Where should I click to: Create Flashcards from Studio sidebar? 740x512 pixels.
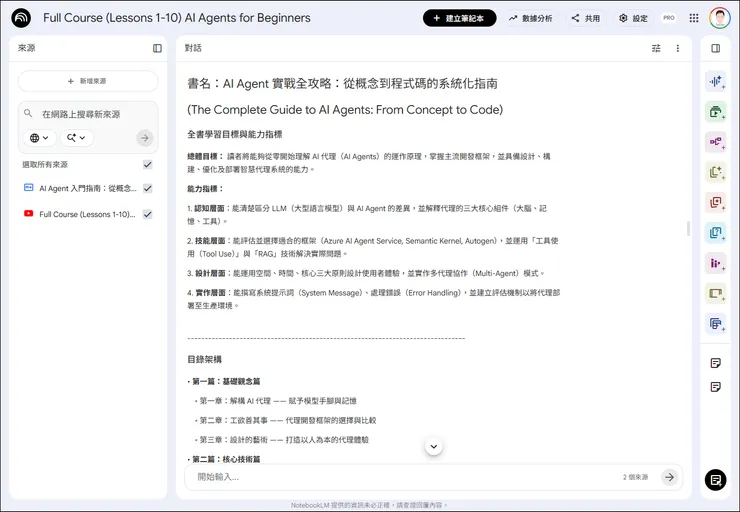[716, 202]
